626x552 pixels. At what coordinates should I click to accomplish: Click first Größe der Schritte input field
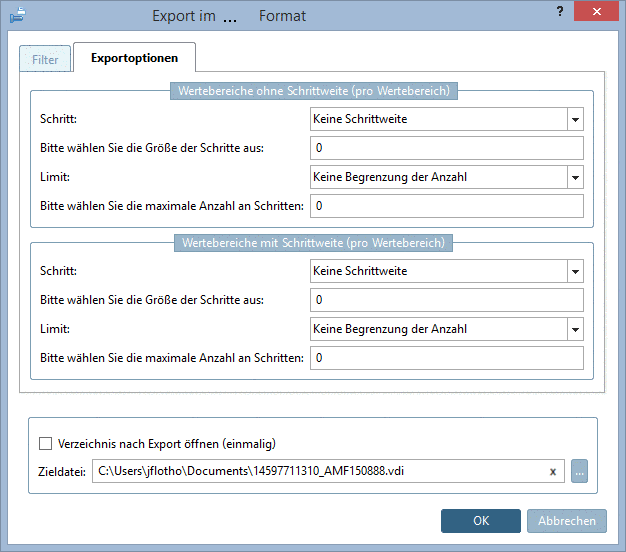pyautogui.click(x=446, y=149)
